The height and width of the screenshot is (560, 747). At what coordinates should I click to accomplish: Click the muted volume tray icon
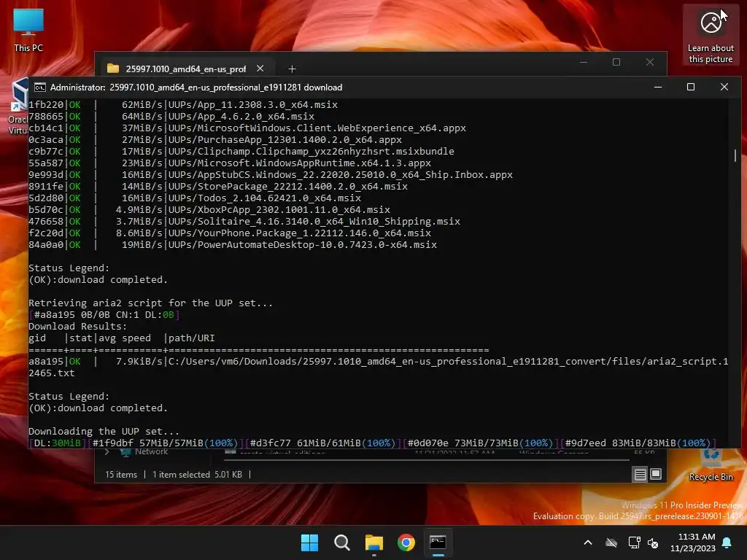click(653, 542)
